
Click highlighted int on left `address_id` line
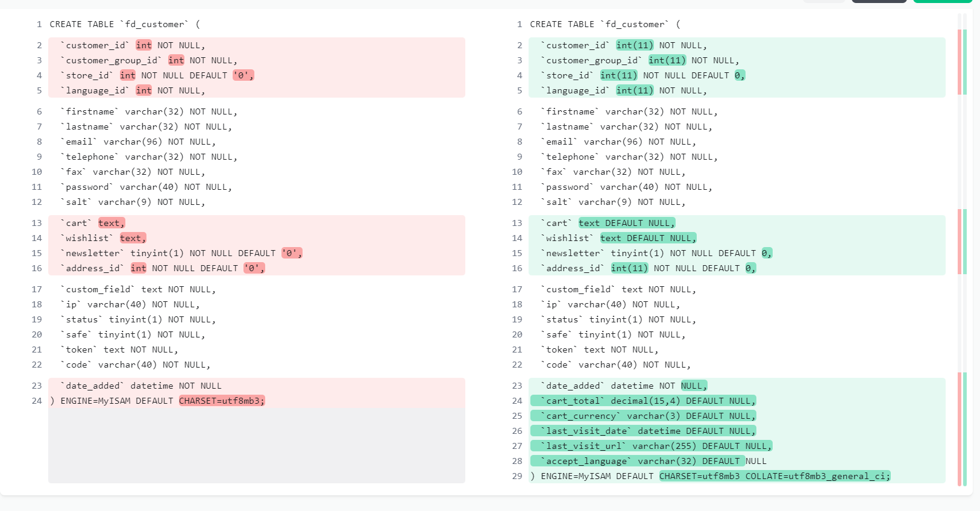coord(139,268)
